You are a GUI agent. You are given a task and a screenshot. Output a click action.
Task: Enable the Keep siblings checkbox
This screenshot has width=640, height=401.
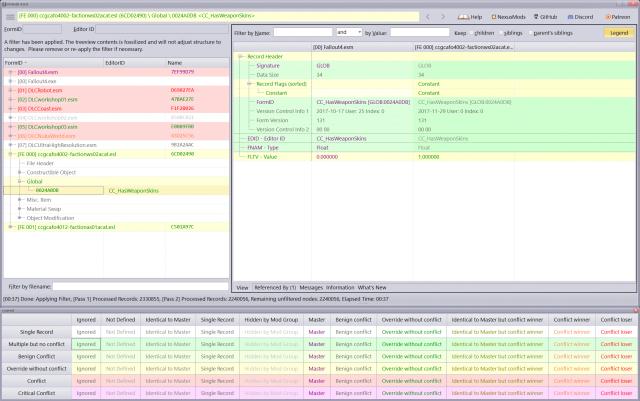pyautogui.click(x=501, y=33)
